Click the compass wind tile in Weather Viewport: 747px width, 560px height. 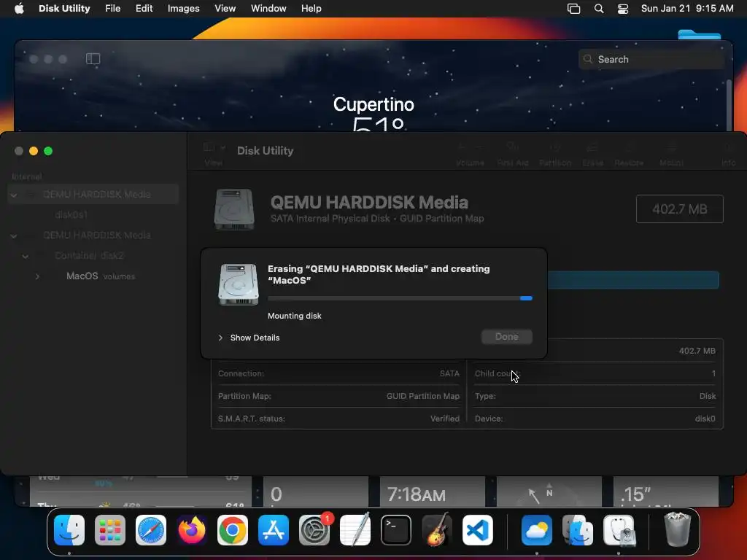(549, 491)
